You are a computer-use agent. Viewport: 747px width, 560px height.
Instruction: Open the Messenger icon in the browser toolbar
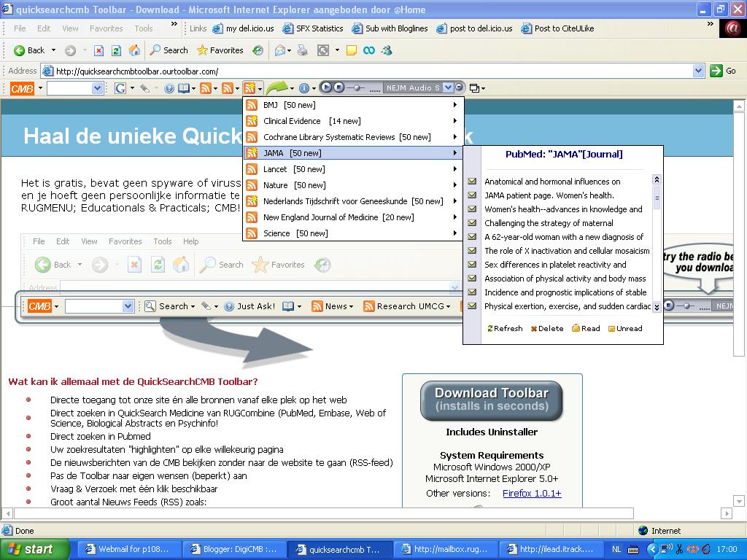point(387,50)
